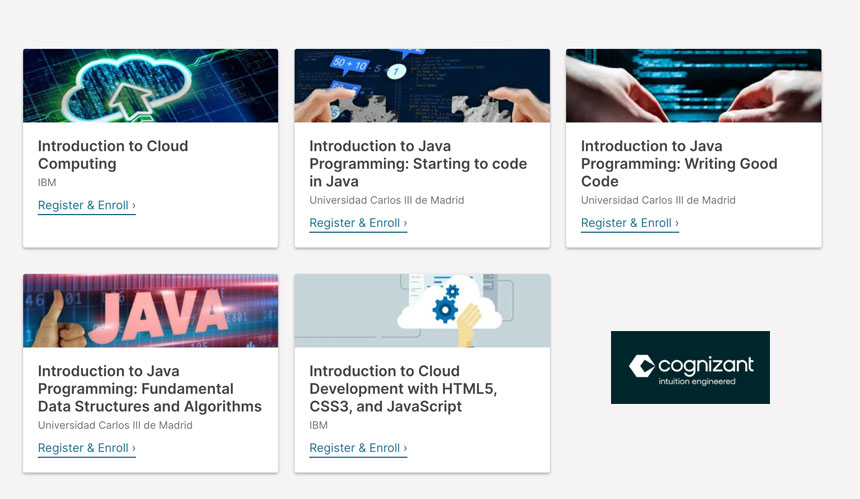Click Register & Enroll for Cloud Computing

coord(87,206)
